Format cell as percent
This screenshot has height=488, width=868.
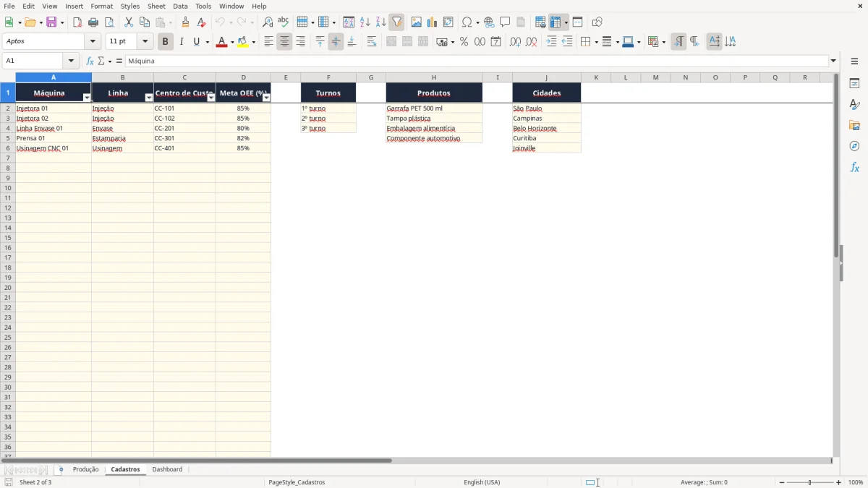[x=464, y=42]
